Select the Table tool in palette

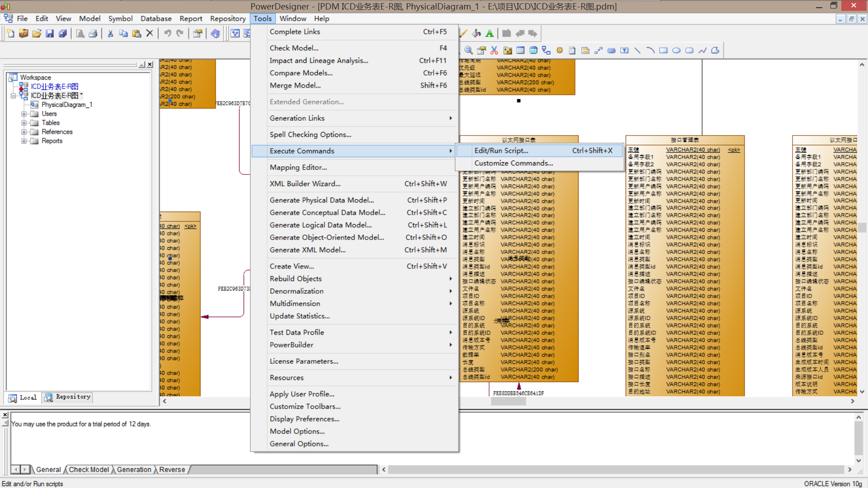(520, 51)
